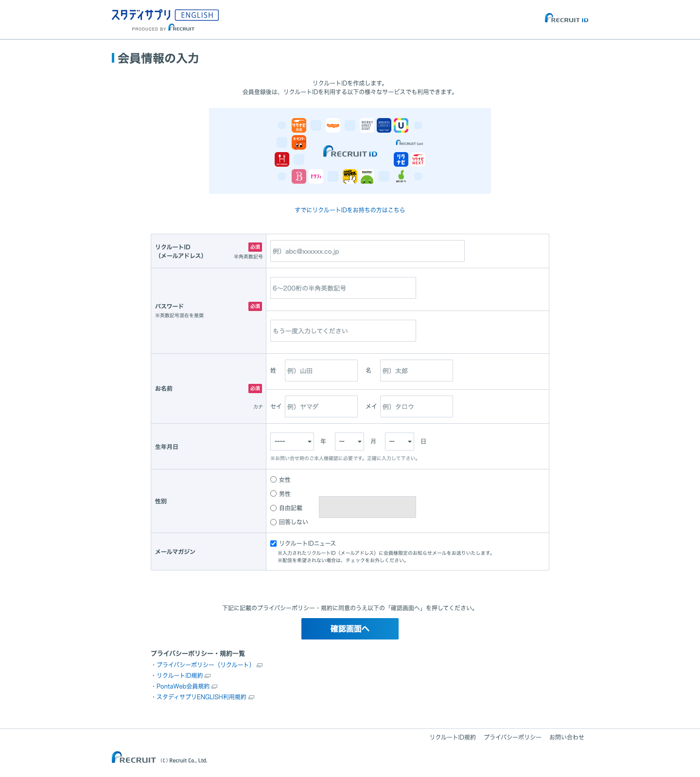
Task: Click the yellow Town Work icon
Action: click(x=350, y=176)
